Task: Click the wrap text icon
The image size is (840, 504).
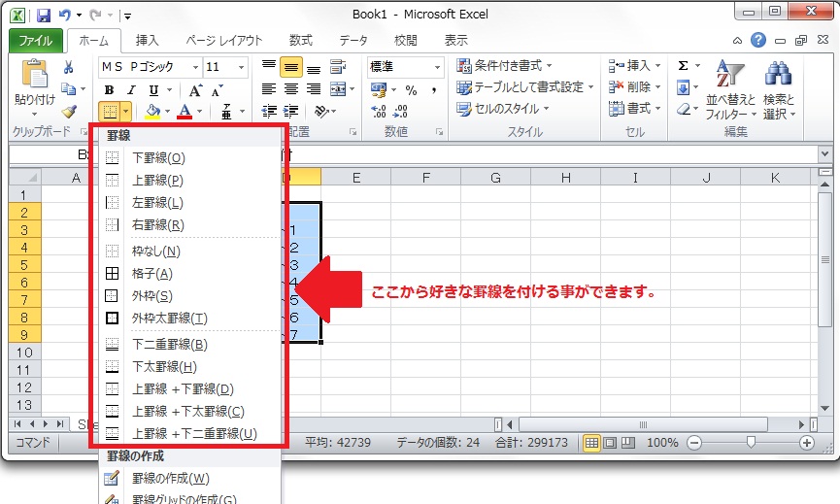Action: point(338,67)
